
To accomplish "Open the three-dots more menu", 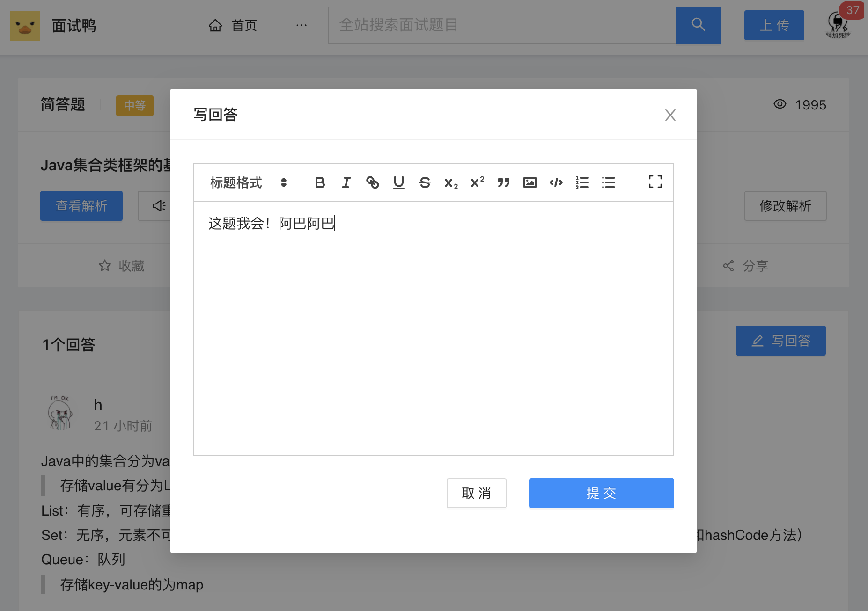I will pos(302,25).
